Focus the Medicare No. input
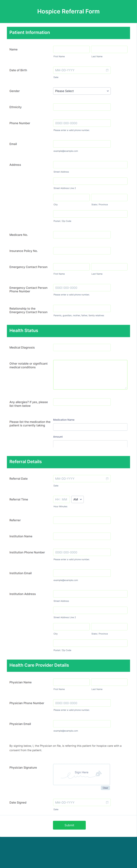This screenshot has width=137, height=868. pyautogui.click(x=82, y=235)
